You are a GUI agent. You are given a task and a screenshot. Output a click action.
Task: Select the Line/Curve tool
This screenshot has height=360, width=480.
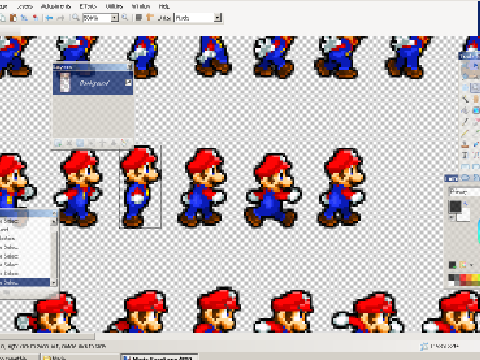[476, 155]
